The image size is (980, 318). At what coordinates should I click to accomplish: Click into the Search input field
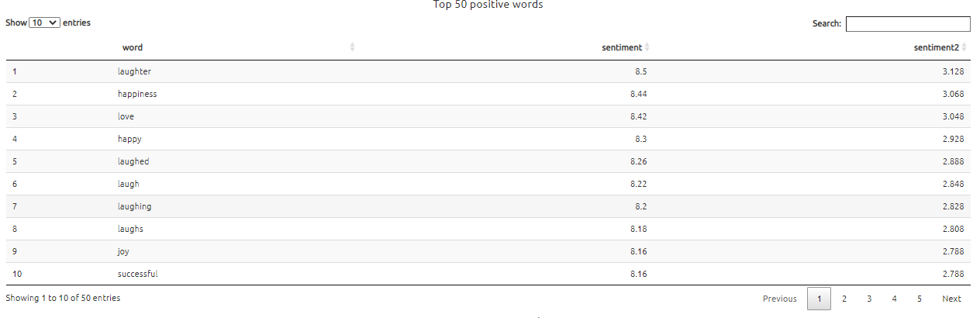point(907,24)
